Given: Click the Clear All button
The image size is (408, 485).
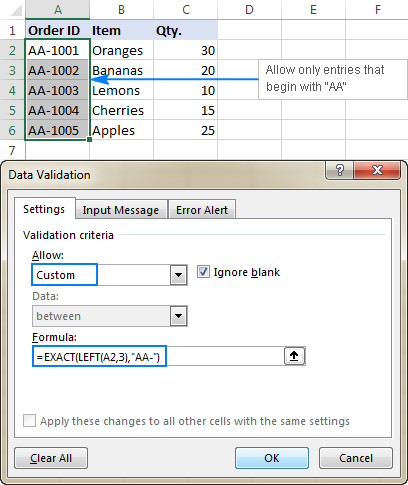Looking at the screenshot, I should [51, 458].
